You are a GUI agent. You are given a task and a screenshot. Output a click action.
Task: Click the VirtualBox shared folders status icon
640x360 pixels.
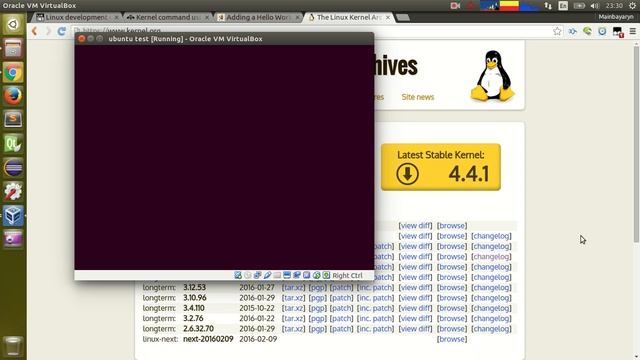point(277,276)
